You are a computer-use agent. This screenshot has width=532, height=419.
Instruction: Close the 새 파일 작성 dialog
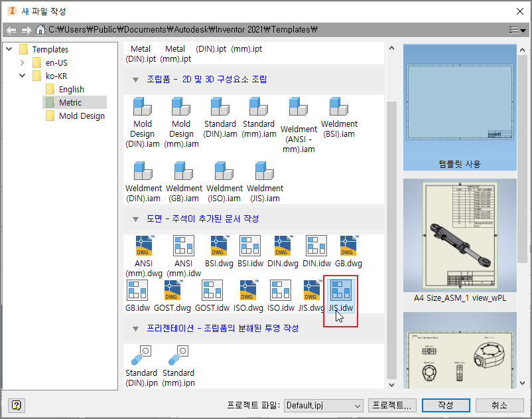coord(520,11)
